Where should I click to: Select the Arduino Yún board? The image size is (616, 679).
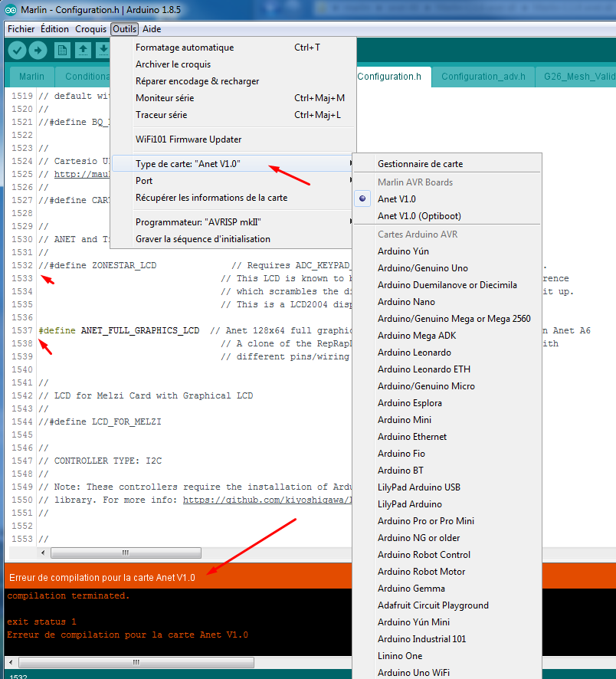(447, 251)
